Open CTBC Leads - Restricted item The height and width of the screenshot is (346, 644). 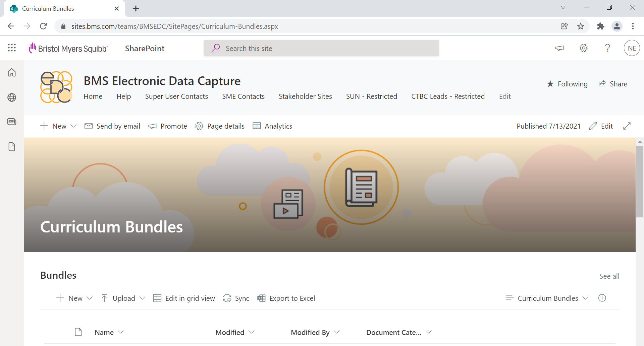click(x=448, y=96)
